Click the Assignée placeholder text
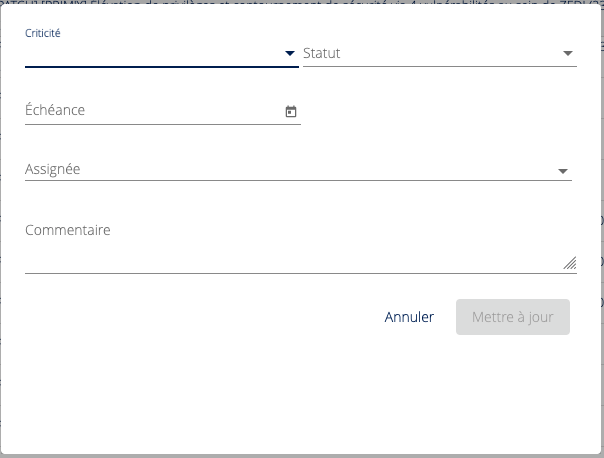Image resolution: width=604 pixels, height=458 pixels. click(x=53, y=169)
